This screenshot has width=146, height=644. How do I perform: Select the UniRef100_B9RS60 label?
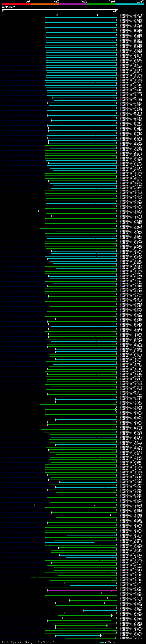click(131, 40)
